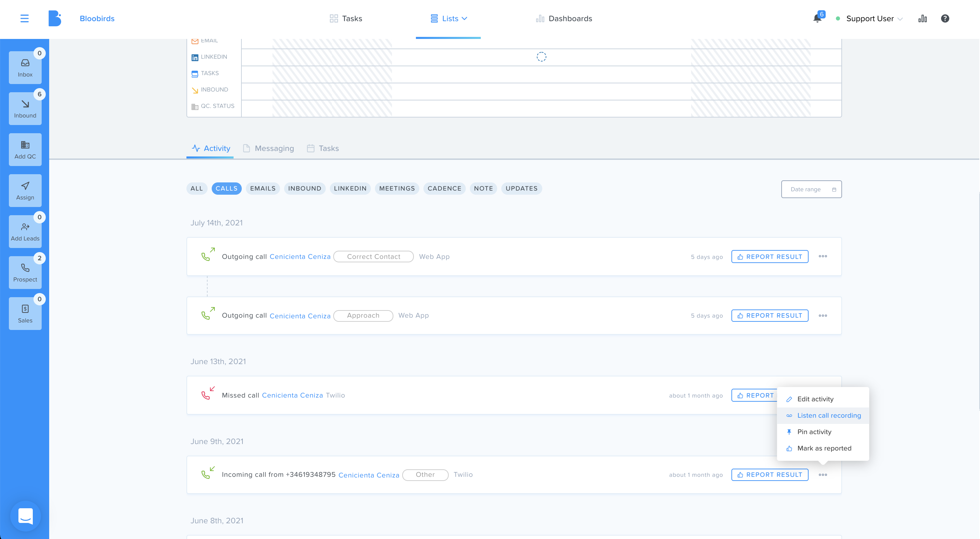The image size is (980, 539).
Task: Click the Inbound row arrow icon
Action: pos(195,90)
